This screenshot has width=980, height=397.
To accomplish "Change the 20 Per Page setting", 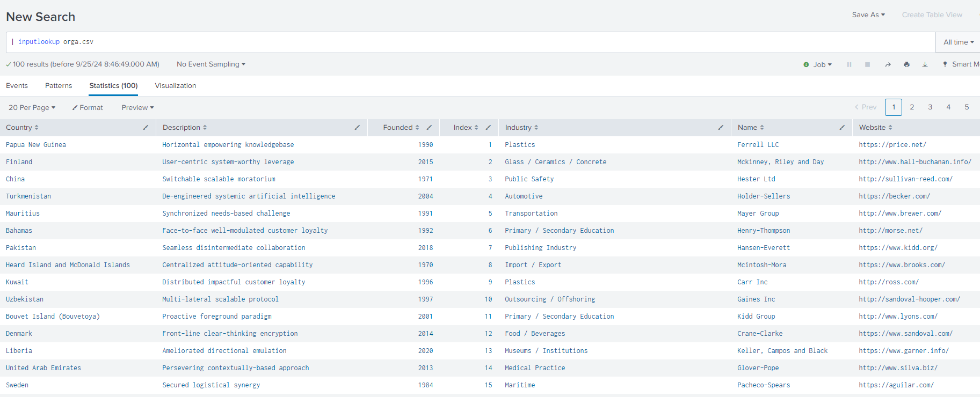I will (x=32, y=108).
